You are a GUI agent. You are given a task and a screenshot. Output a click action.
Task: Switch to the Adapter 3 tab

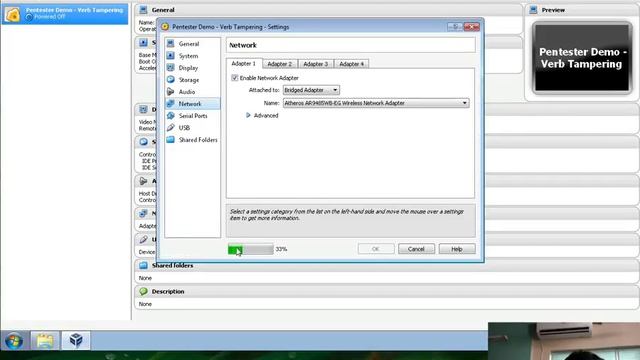[316, 64]
